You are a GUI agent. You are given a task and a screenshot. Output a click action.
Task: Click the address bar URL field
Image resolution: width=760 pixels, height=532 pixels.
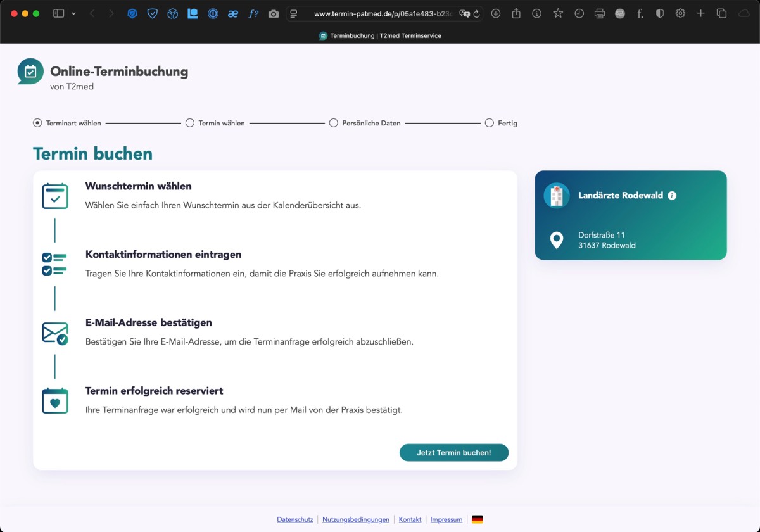point(384,13)
